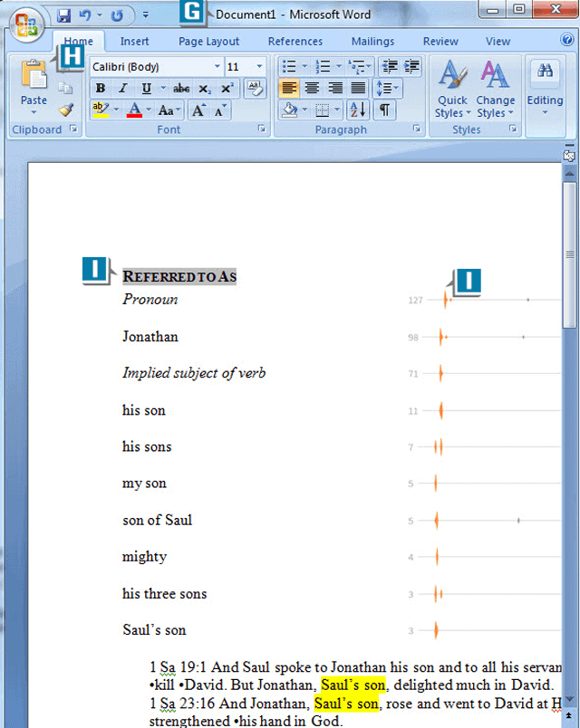
Task: Toggle Show/Hide paragraph marks
Action: [x=385, y=110]
